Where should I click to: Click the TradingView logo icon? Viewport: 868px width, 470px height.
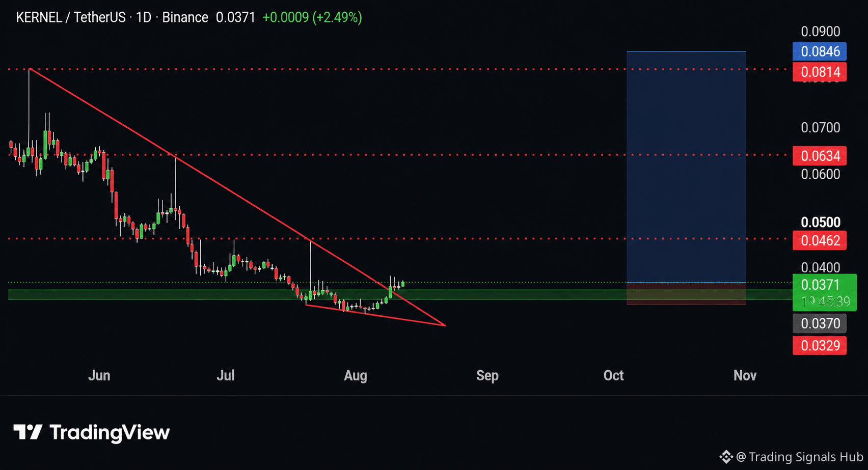pos(28,432)
